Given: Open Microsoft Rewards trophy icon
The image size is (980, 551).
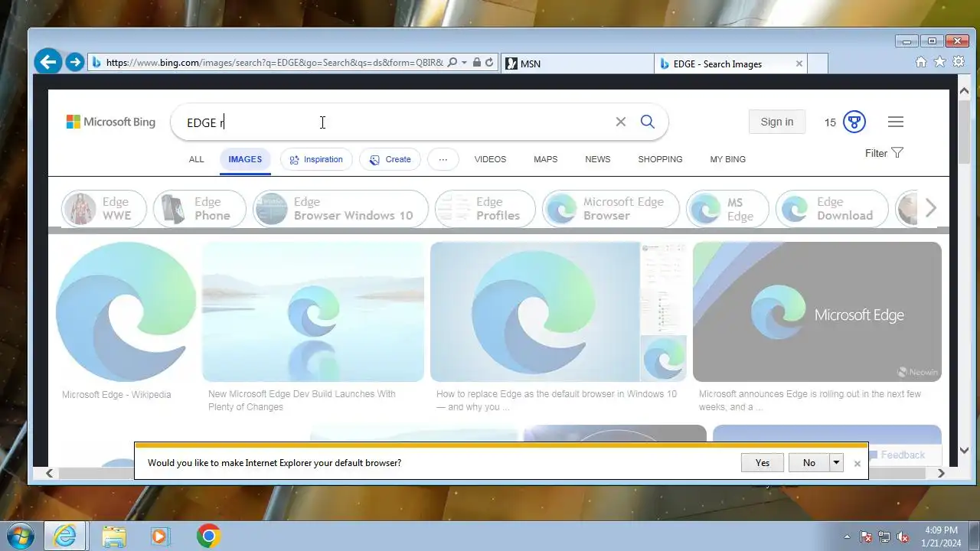Looking at the screenshot, I should (854, 122).
